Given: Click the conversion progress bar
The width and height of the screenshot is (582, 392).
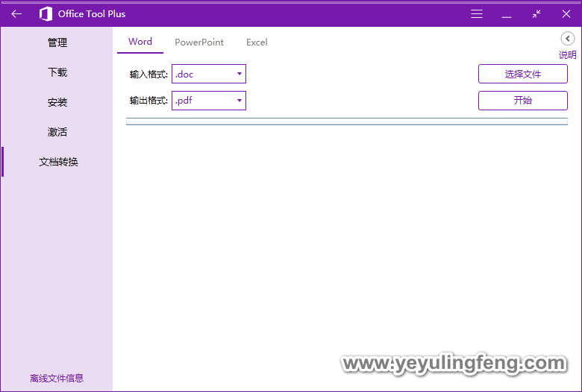Looking at the screenshot, I should coord(347,121).
